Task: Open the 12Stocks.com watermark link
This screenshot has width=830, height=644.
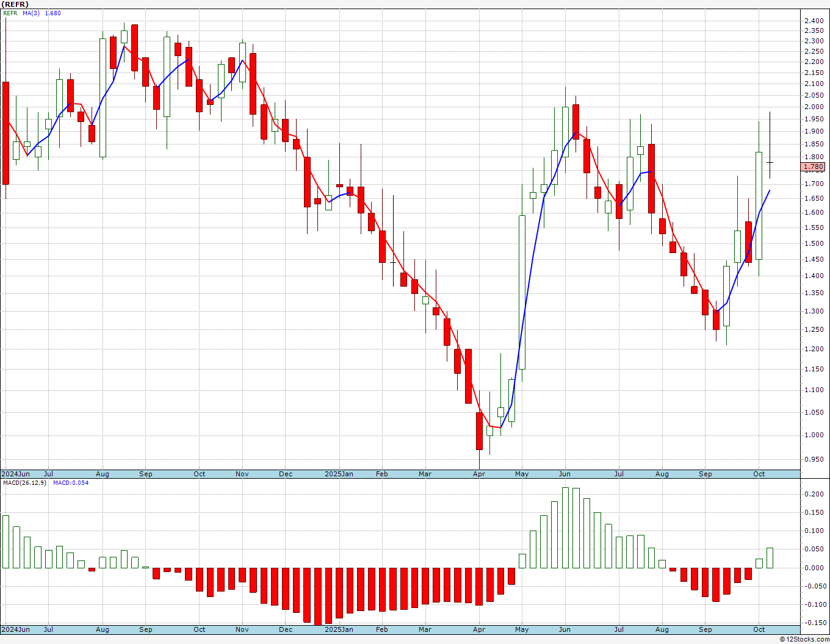Action: tap(803, 639)
